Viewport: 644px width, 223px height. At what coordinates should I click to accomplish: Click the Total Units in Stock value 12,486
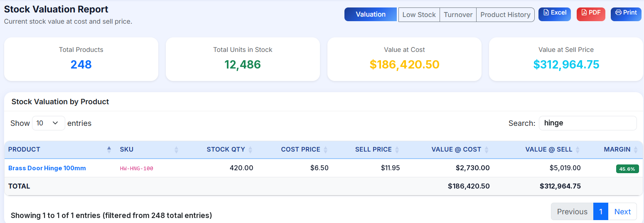click(243, 64)
